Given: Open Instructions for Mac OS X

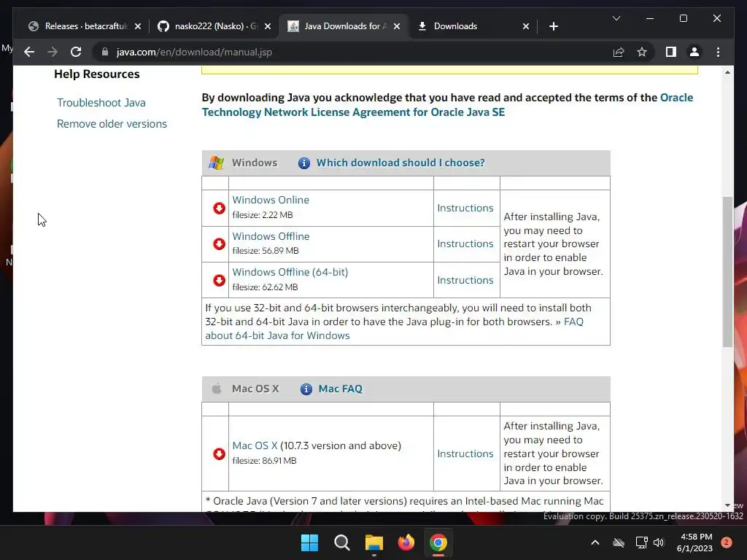Looking at the screenshot, I should click(465, 454).
